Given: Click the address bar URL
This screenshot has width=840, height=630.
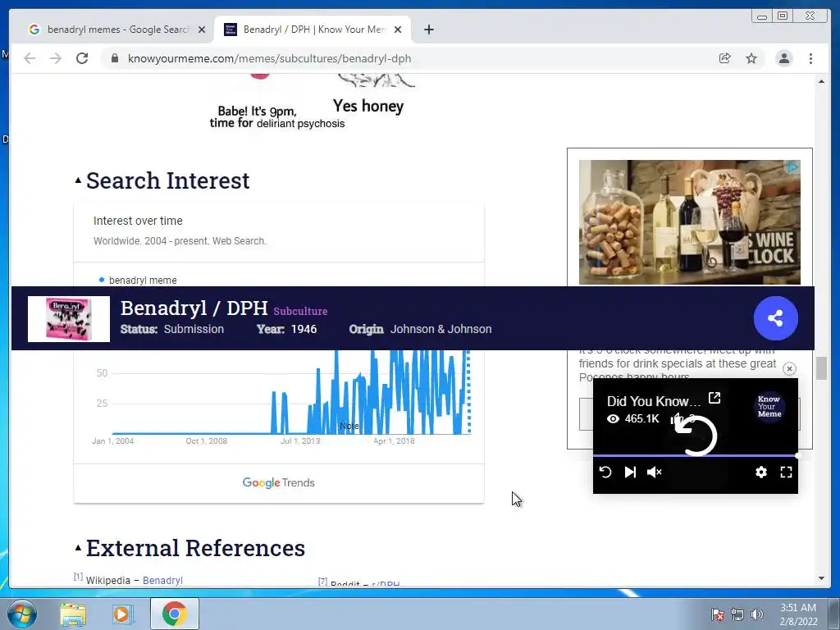Looking at the screenshot, I should (269, 58).
